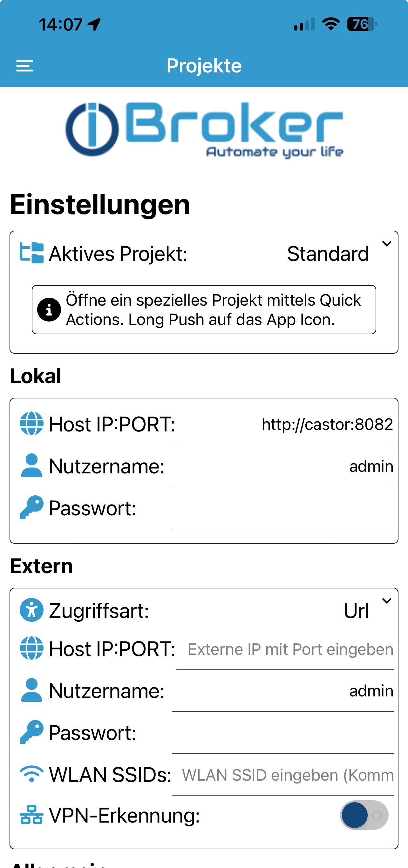Tap the iBroker logo
The height and width of the screenshot is (868, 408).
[x=204, y=130]
